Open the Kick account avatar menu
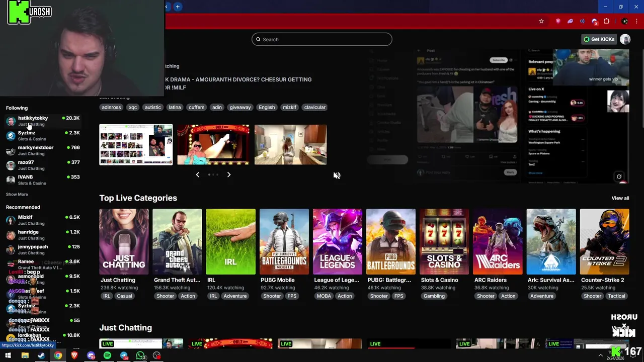644x362 pixels. point(625,39)
